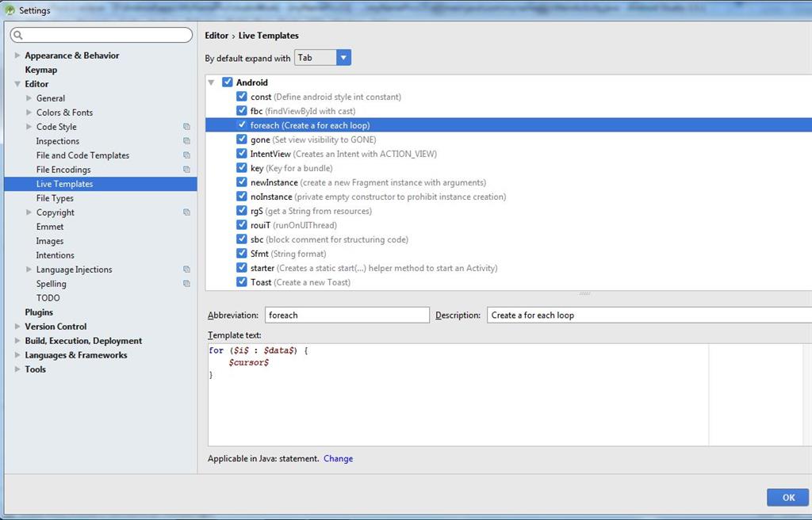Toggle the starter template checkbox
The image size is (812, 520).
[242, 267]
